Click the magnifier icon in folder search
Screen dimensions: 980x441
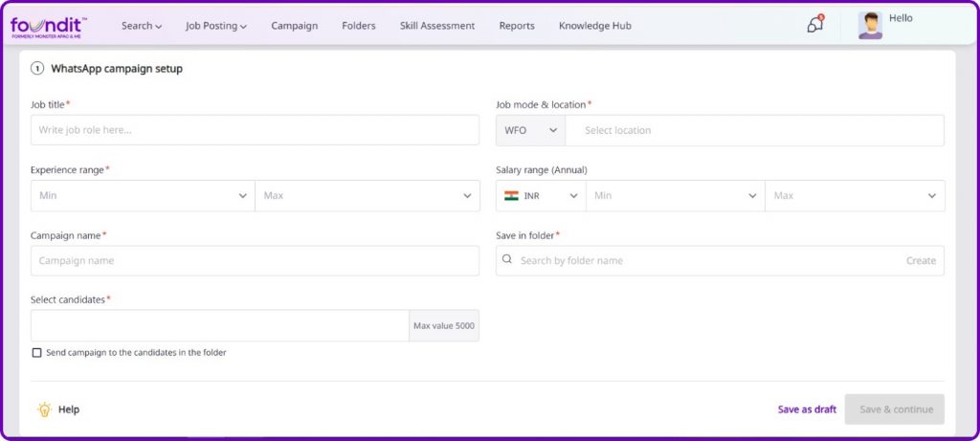[507, 260]
